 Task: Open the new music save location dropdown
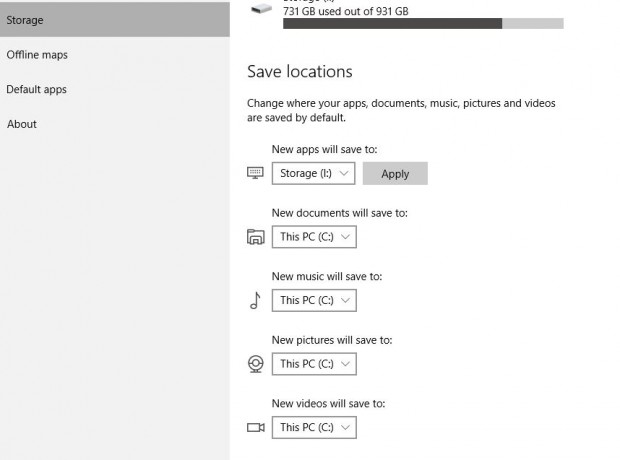pos(314,300)
